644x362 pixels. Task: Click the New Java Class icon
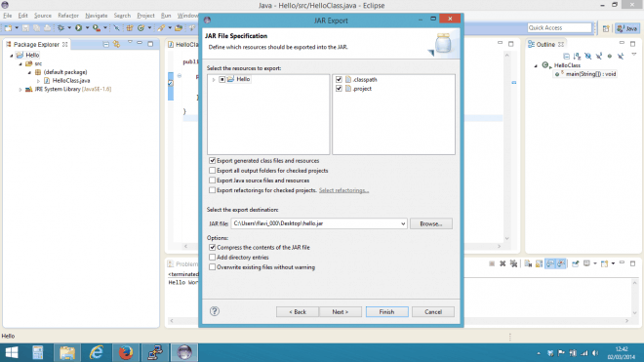pos(141,28)
